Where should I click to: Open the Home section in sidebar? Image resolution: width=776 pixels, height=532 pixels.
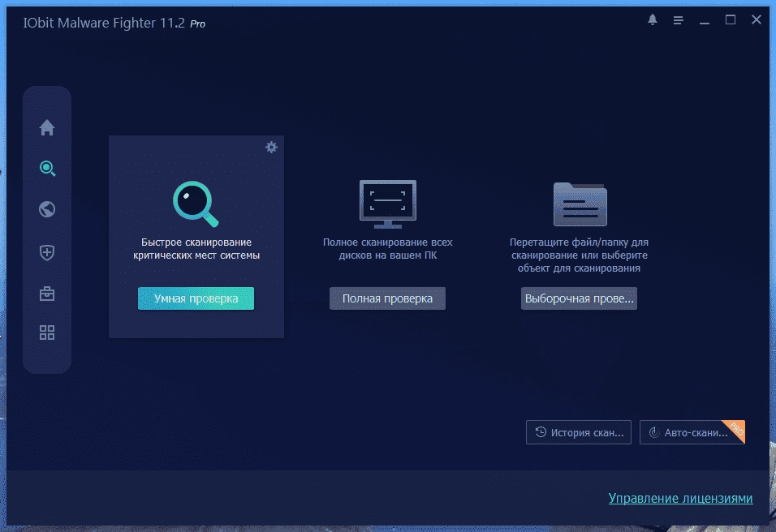coord(47,127)
